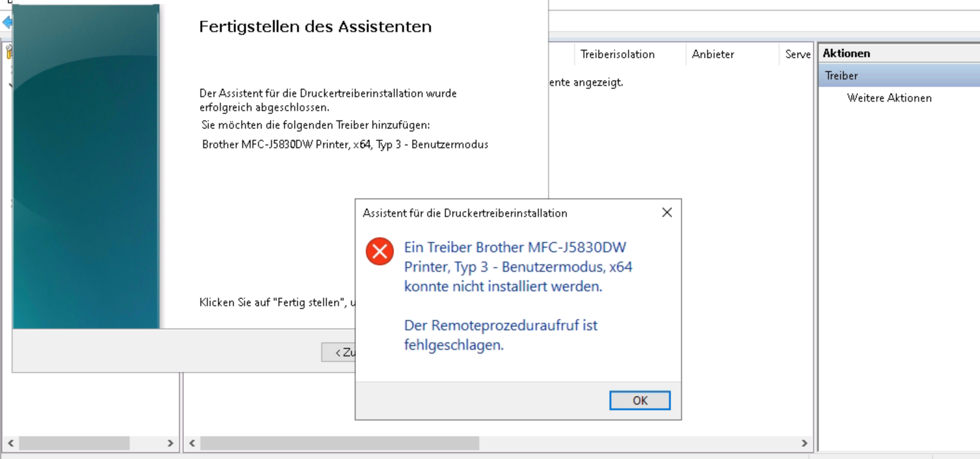980x459 pixels.
Task: Select the print management root tree icon
Action: [x=8, y=52]
